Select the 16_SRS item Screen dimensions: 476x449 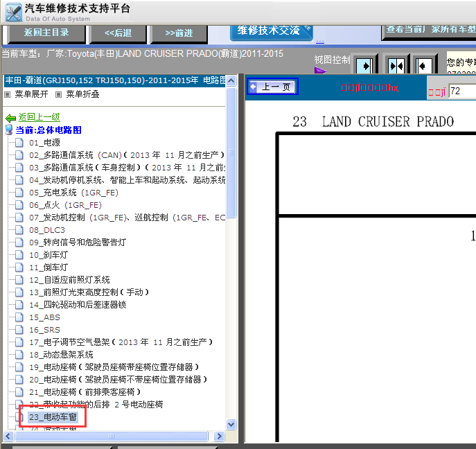point(44,330)
